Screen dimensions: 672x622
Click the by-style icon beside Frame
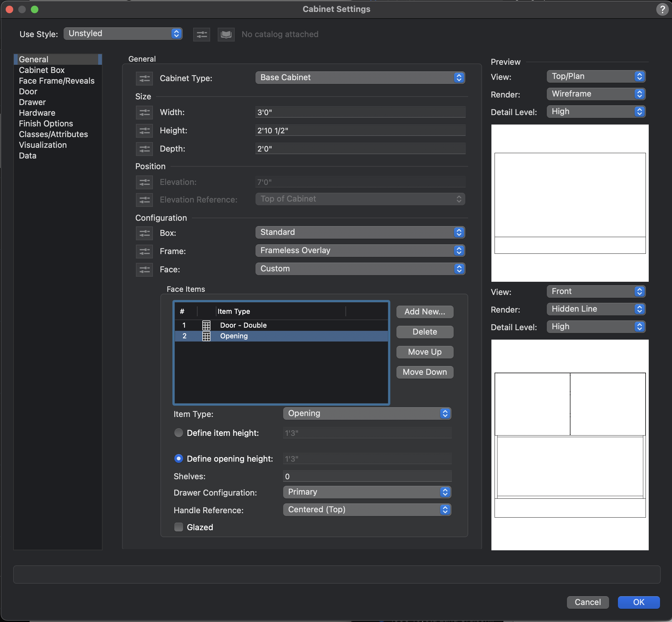point(144,252)
